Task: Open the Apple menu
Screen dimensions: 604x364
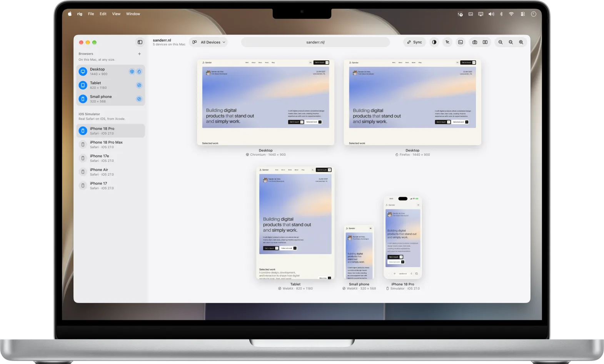Action: click(70, 14)
